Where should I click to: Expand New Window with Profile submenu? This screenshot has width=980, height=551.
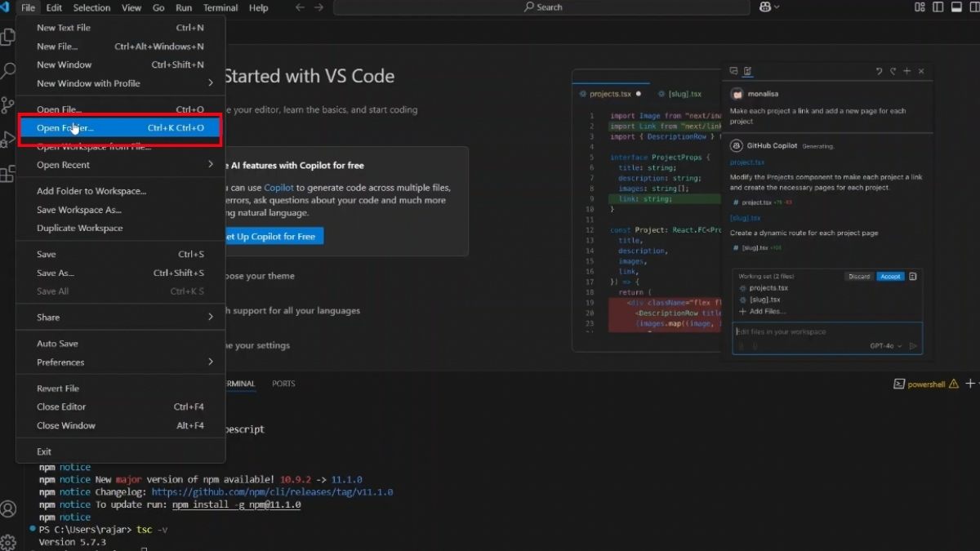pyautogui.click(x=121, y=83)
